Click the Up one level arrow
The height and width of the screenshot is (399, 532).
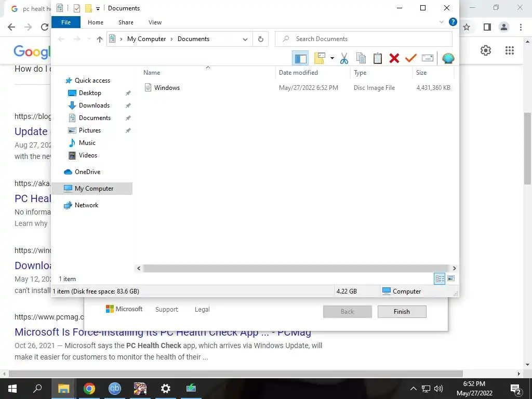point(99,39)
